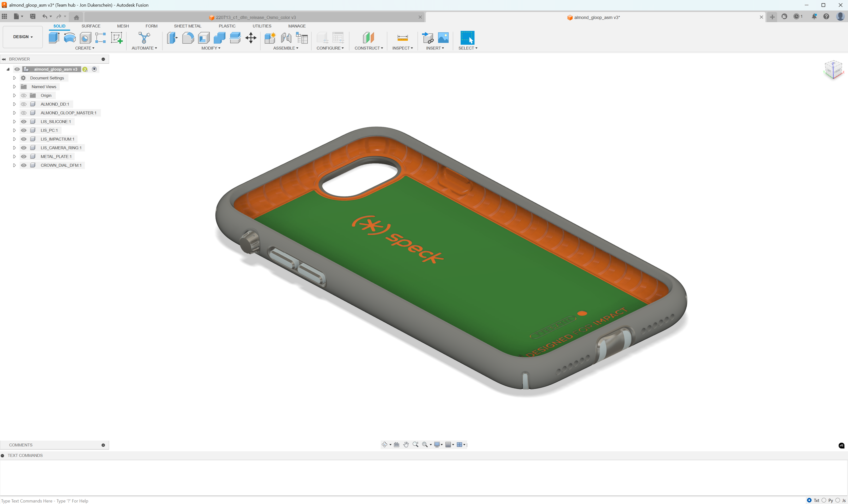Hide the LIS_SILICONE:1 component

pyautogui.click(x=23, y=122)
